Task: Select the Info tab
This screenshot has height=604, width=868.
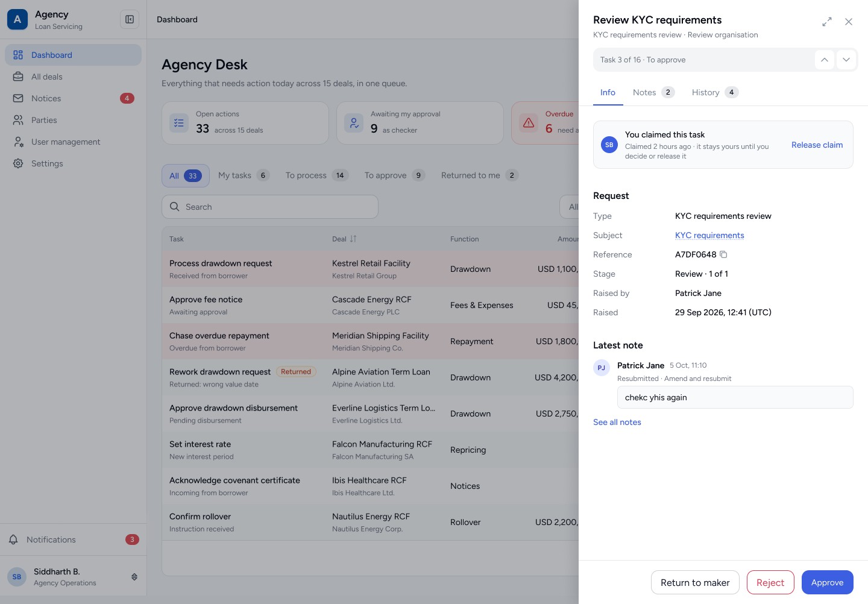Action: [608, 92]
